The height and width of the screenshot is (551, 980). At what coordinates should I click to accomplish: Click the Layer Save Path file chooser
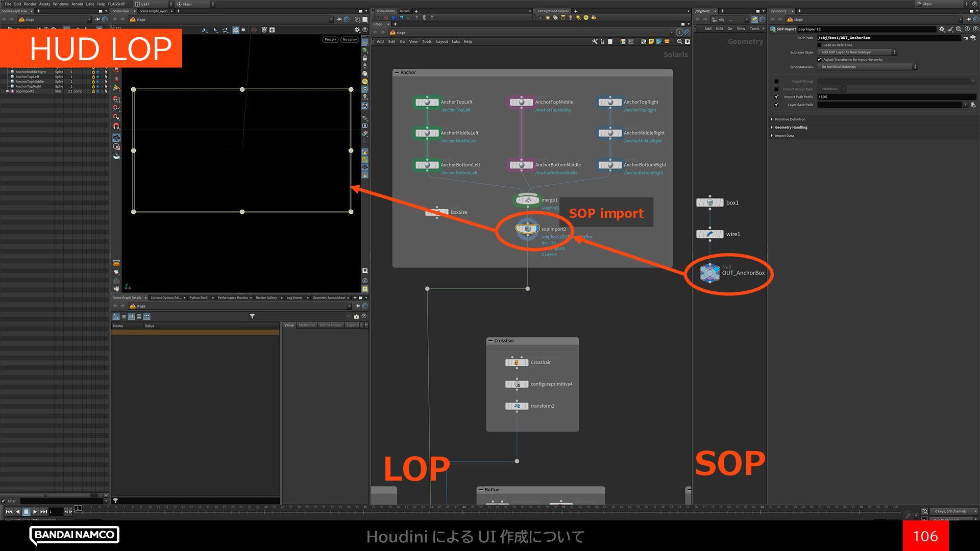(x=973, y=105)
